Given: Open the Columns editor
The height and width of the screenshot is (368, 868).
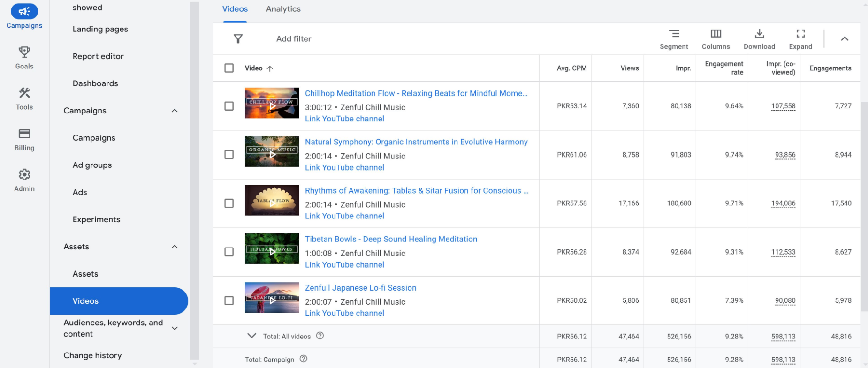Looking at the screenshot, I should pos(716,39).
